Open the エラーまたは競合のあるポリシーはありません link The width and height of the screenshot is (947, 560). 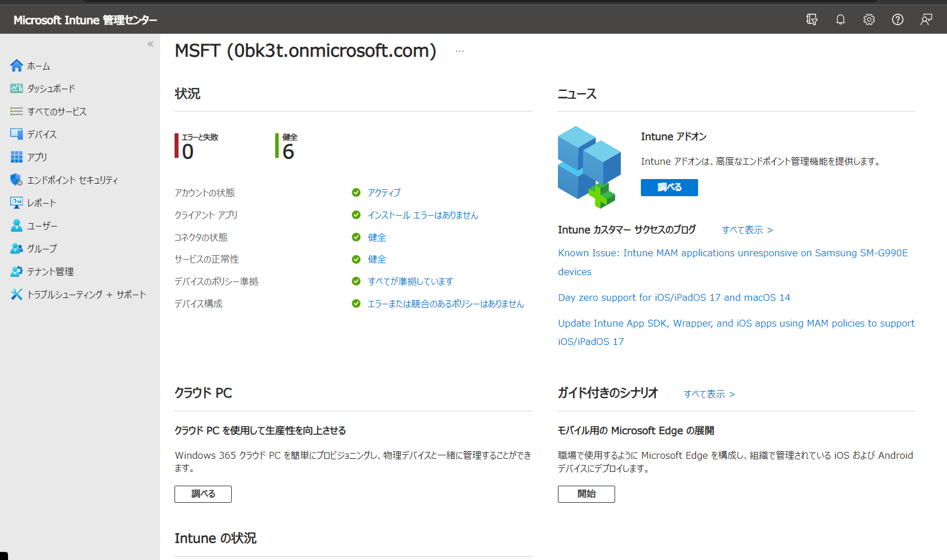tap(446, 304)
